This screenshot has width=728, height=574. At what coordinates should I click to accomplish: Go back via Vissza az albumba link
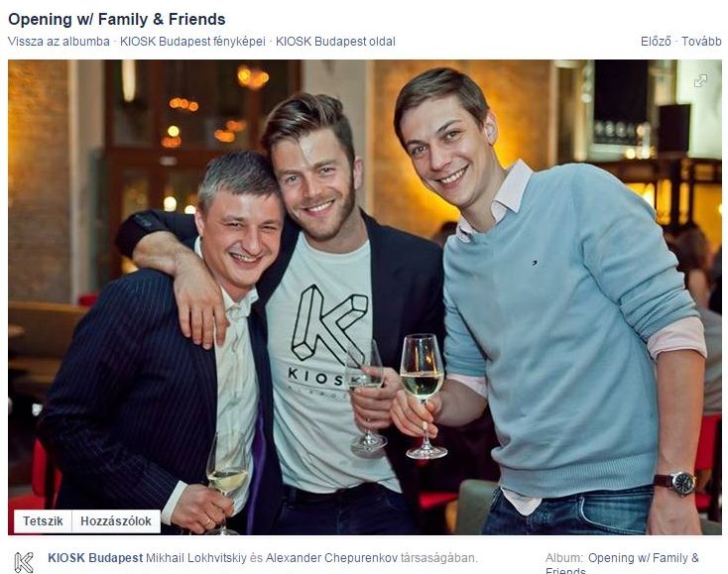[59, 42]
